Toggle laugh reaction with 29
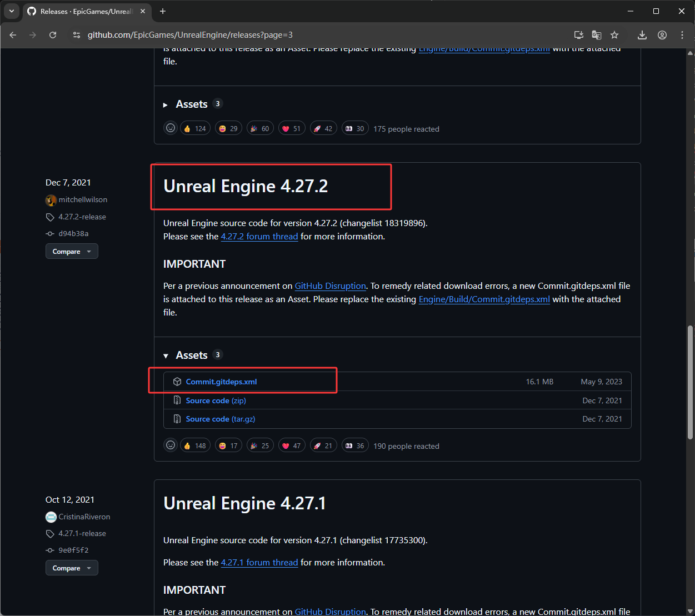 228,128
